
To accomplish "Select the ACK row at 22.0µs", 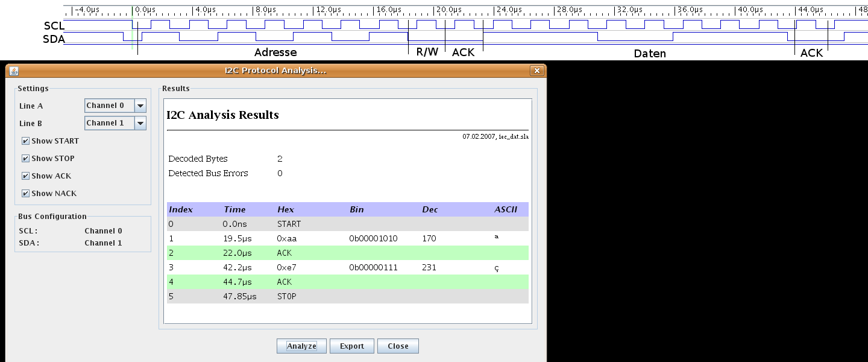I will click(348, 253).
